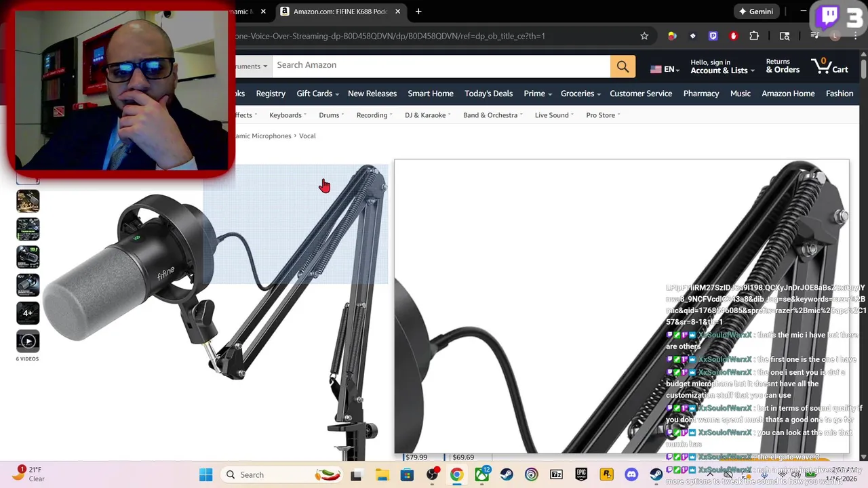Focus the Search Amazon input field
The image size is (868, 488).
(x=441, y=66)
